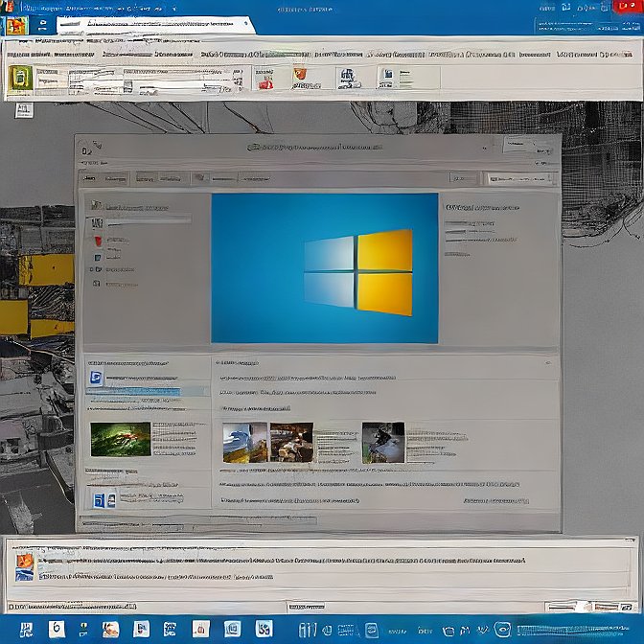644x644 pixels.
Task: Open the taskbar icon with orange figures
Action: [x=110, y=629]
